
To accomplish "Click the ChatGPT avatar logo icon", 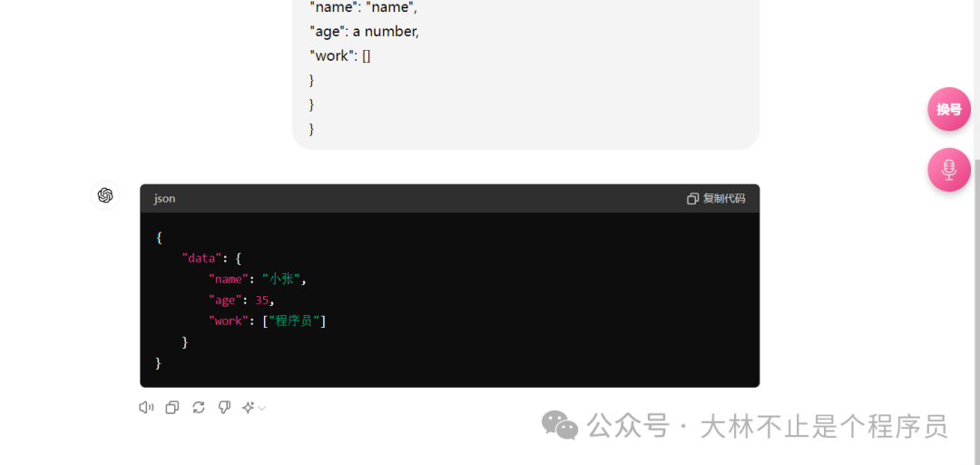I will pyautogui.click(x=105, y=195).
